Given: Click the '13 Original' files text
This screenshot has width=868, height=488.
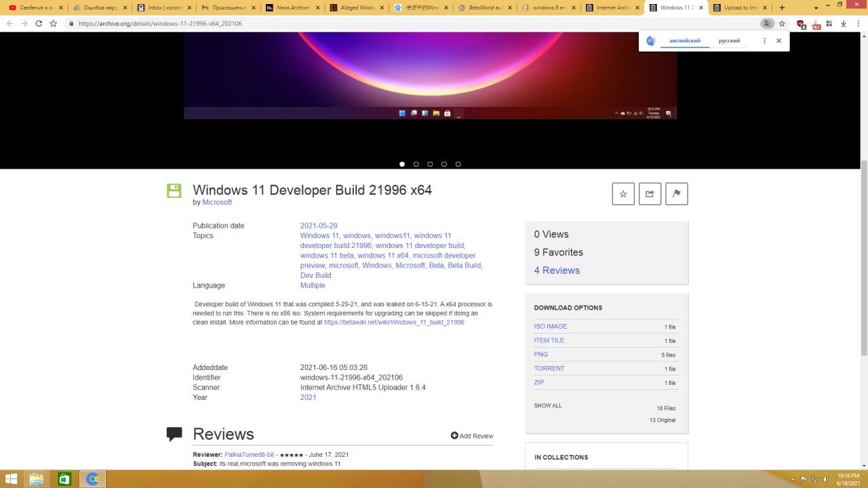Looking at the screenshot, I should 663,420.
